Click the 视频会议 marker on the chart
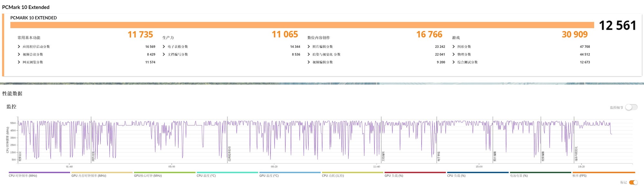Image resolution: width=644 pixels, height=194 pixels. click(20, 156)
